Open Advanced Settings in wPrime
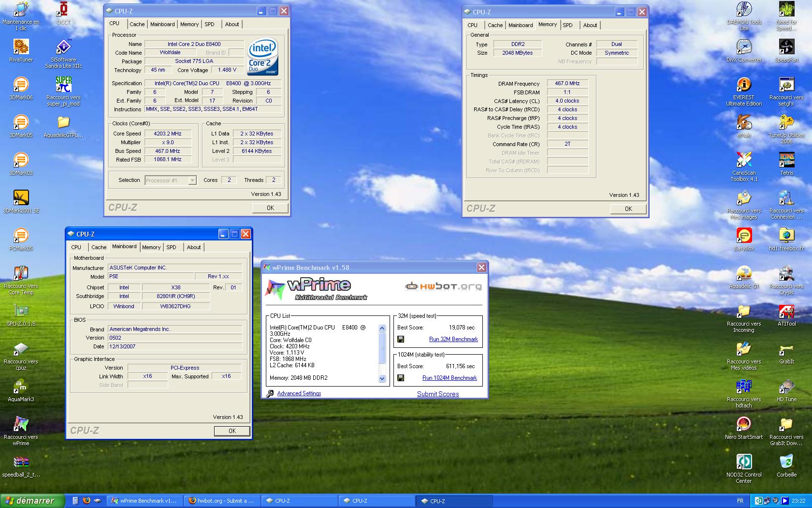The height and width of the screenshot is (508, 812). coord(299,393)
